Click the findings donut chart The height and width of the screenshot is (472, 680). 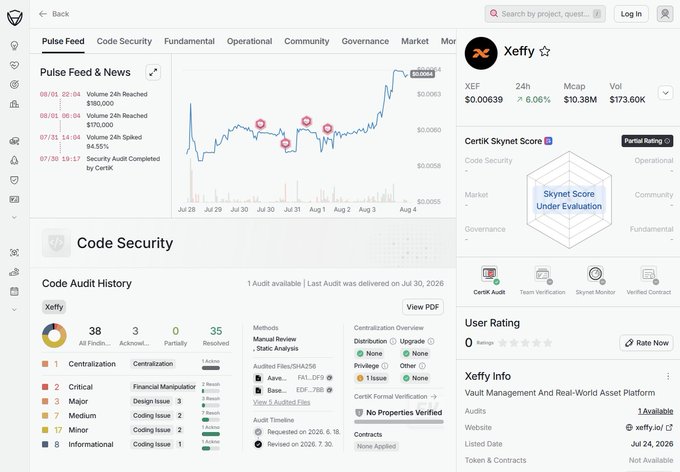tap(54, 335)
